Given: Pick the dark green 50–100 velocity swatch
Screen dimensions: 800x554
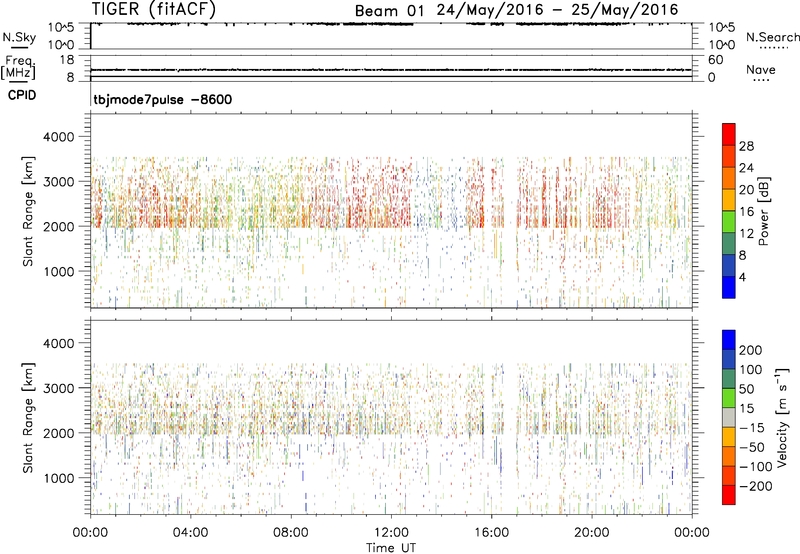Looking at the screenshot, I should [x=729, y=379].
